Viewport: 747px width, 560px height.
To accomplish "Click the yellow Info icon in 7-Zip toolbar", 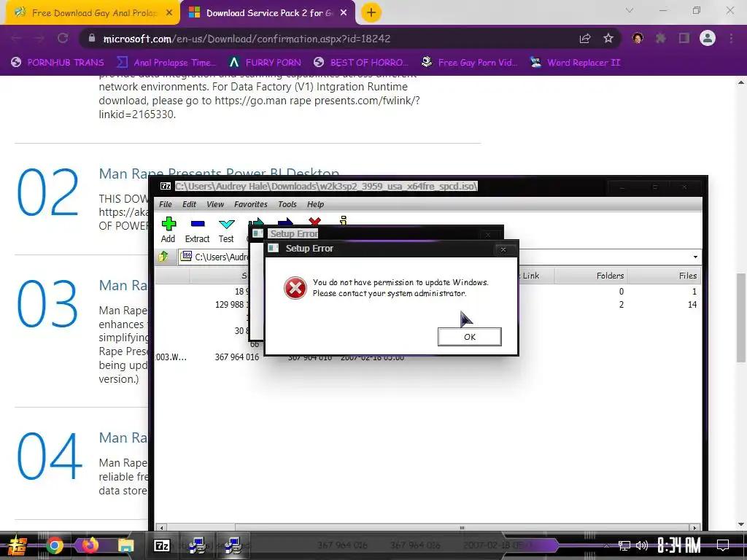I will click(343, 220).
